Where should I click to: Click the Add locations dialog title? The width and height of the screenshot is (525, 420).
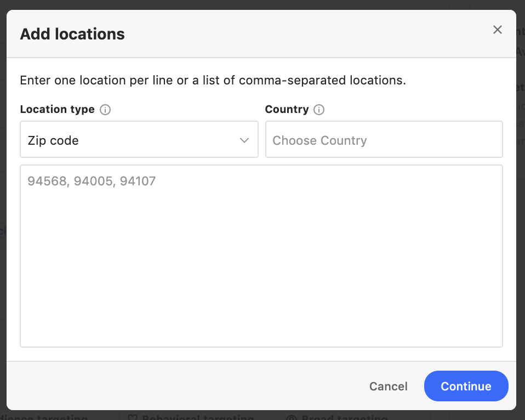[x=72, y=35]
